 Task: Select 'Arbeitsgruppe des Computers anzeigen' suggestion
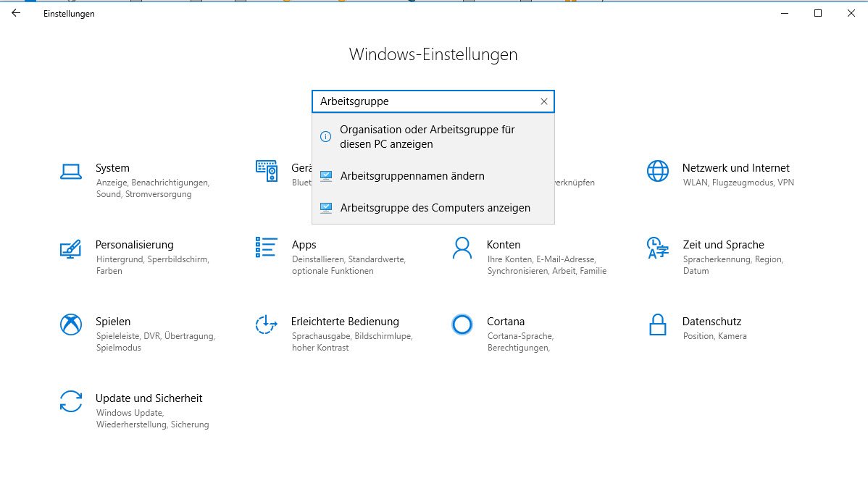[x=433, y=208]
